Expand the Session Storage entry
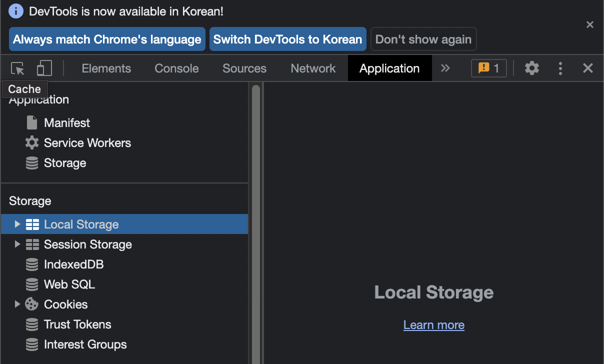The width and height of the screenshot is (604, 364). tap(17, 244)
